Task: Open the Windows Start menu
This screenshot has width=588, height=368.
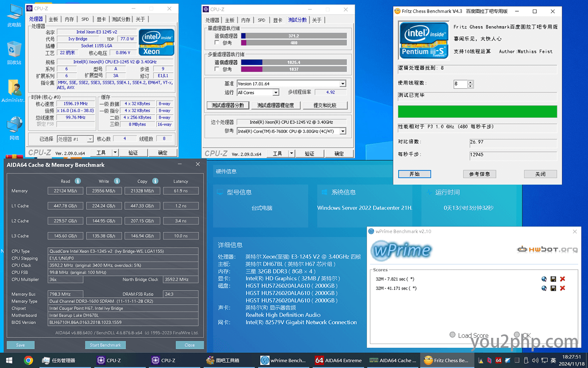Action: point(9,360)
